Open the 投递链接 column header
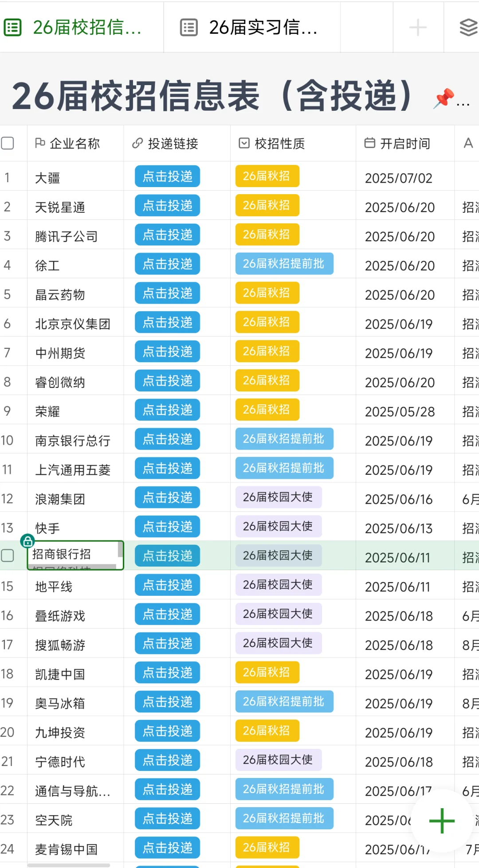Image resolution: width=479 pixels, height=868 pixels. coord(177,143)
